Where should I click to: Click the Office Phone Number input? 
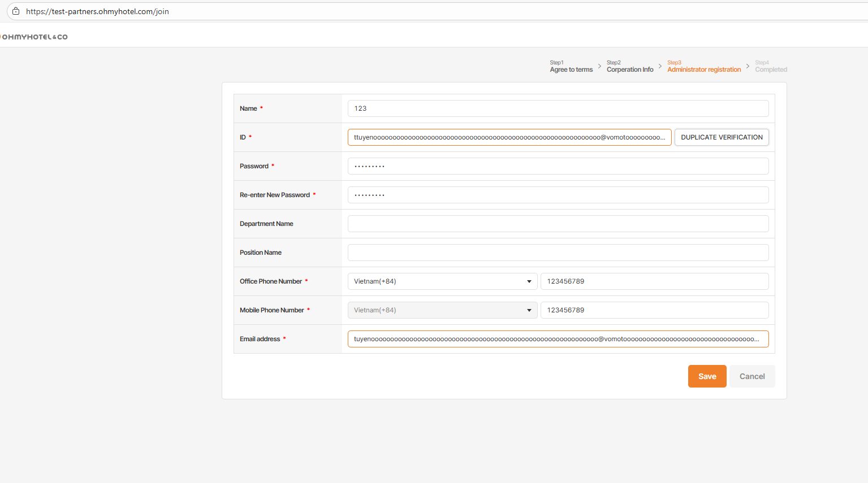coord(654,281)
